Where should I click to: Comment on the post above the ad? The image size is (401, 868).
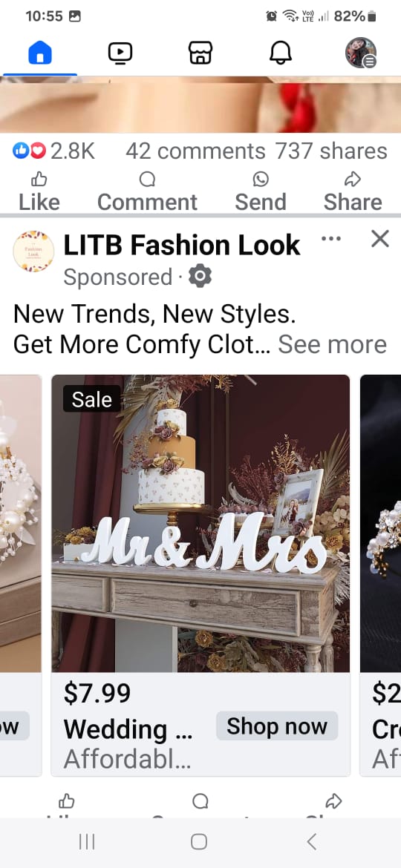pos(147,192)
